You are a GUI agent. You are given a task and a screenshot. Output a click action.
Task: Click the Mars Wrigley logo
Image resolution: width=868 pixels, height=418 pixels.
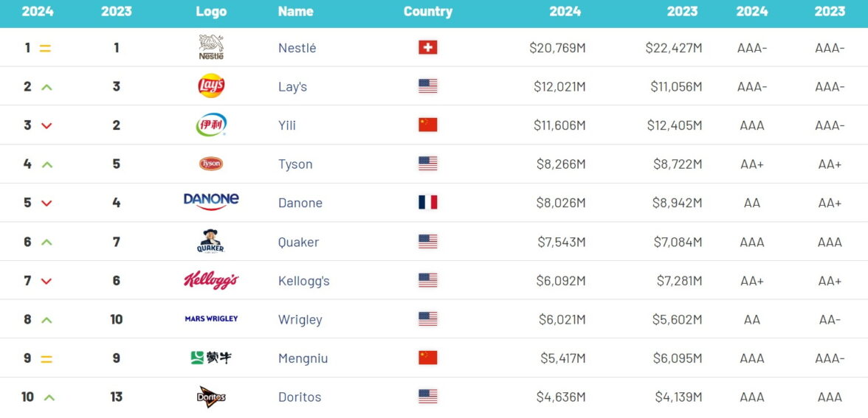click(x=211, y=319)
